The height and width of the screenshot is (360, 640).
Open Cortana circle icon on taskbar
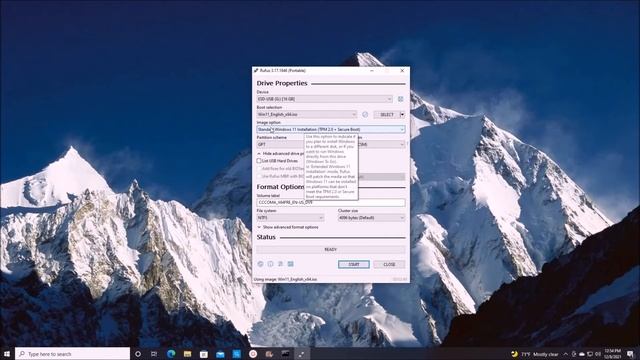[138, 354]
